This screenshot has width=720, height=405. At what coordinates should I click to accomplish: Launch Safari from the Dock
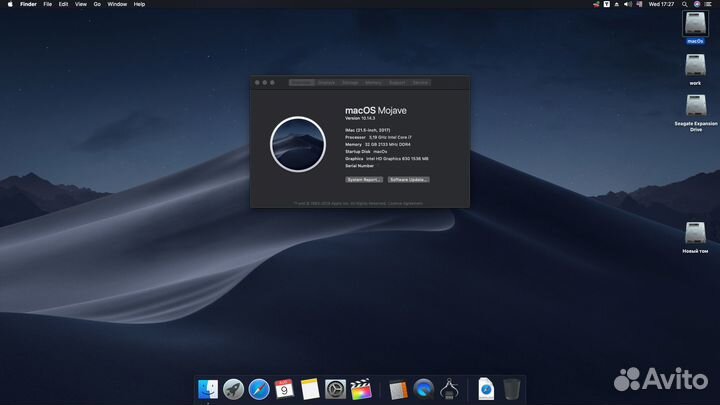click(259, 389)
